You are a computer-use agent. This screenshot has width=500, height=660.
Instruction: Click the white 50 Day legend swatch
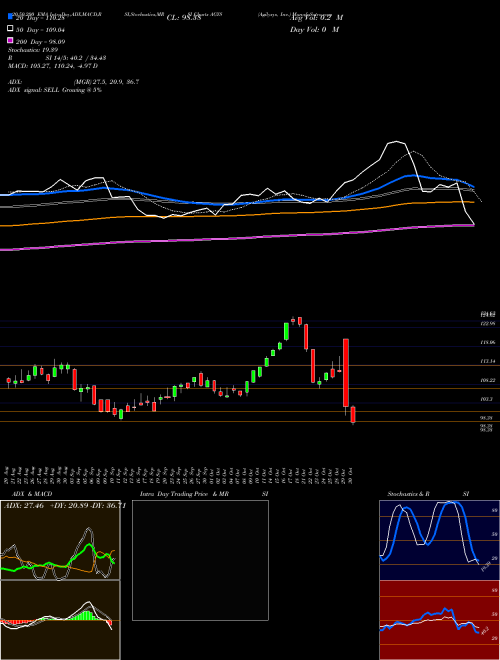(11, 28)
